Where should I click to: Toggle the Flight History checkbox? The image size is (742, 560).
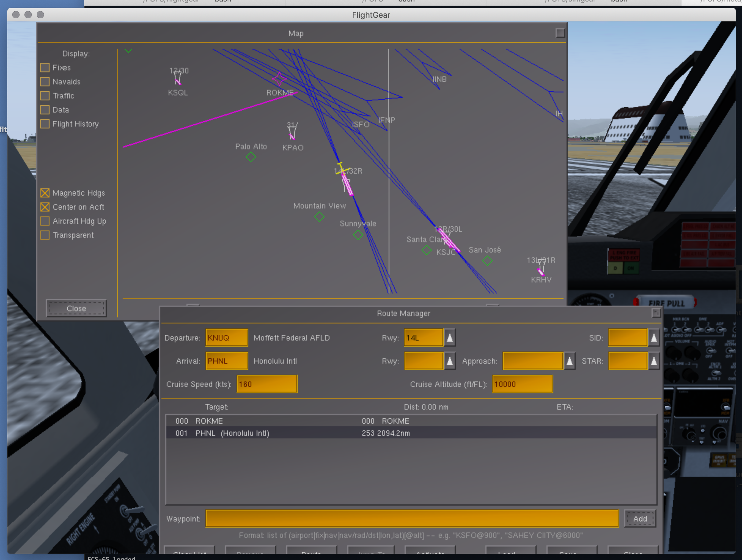tap(45, 124)
